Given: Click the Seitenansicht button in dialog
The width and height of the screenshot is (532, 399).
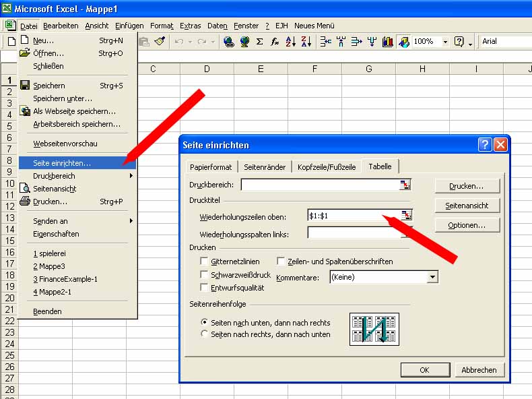Looking at the screenshot, I should tap(467, 206).
